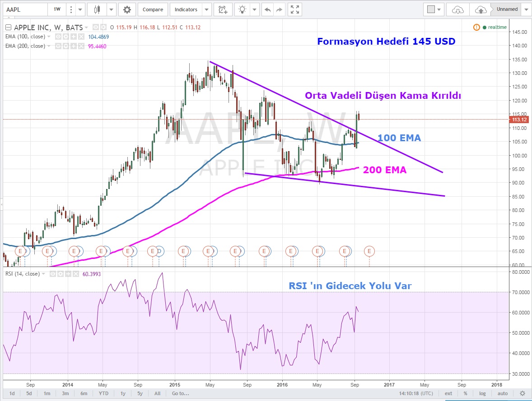The image size is (532, 401).
Task: Expand the Unnamed layout dropdown arrow
Action: (526, 9)
